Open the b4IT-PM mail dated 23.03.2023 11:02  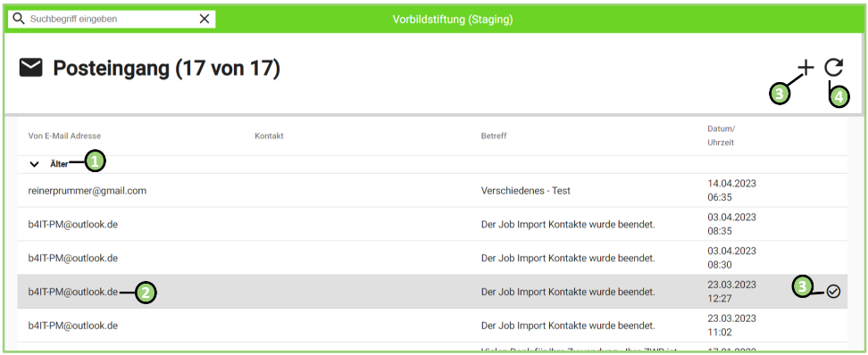pos(432,326)
